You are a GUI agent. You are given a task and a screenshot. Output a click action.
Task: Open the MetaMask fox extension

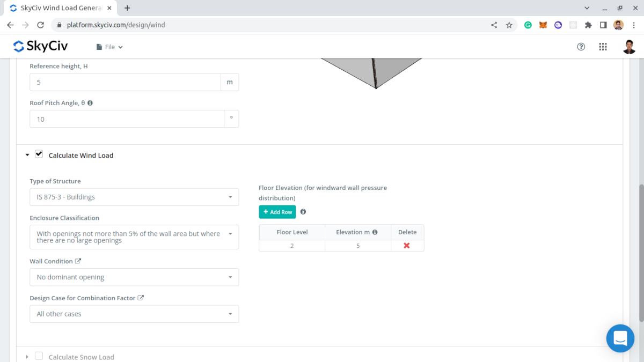pos(543,25)
